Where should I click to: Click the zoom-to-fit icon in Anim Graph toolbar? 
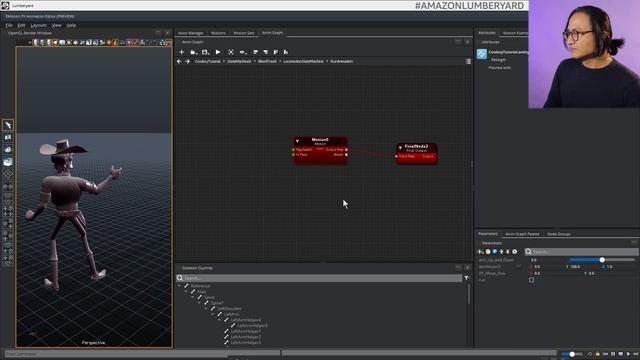tap(231, 52)
